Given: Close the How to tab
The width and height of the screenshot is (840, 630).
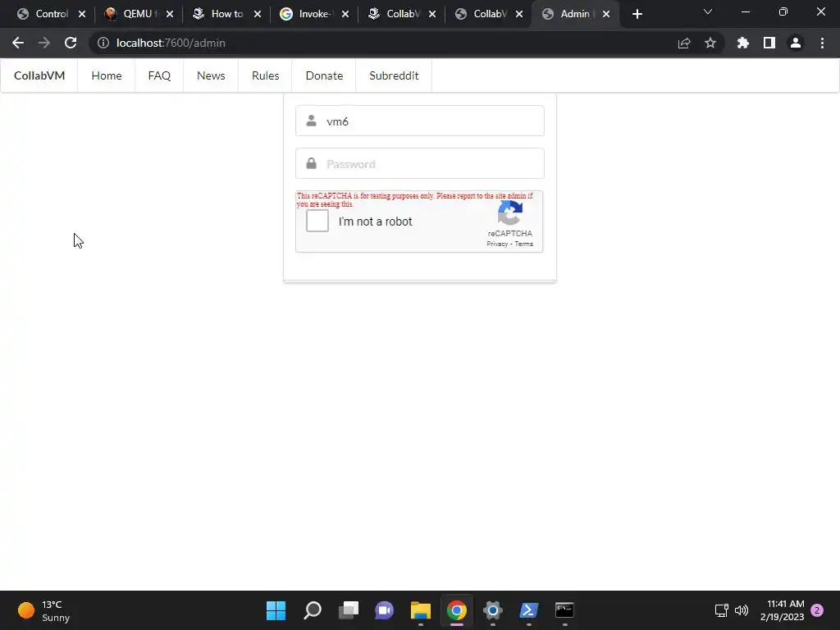Looking at the screenshot, I should (x=258, y=15).
